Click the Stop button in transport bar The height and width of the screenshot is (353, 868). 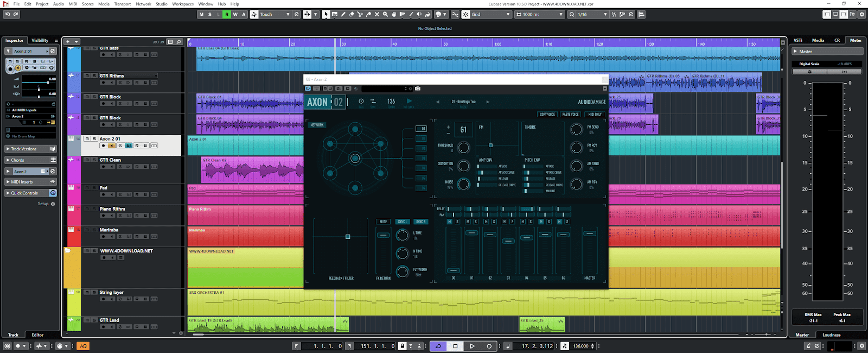click(455, 346)
